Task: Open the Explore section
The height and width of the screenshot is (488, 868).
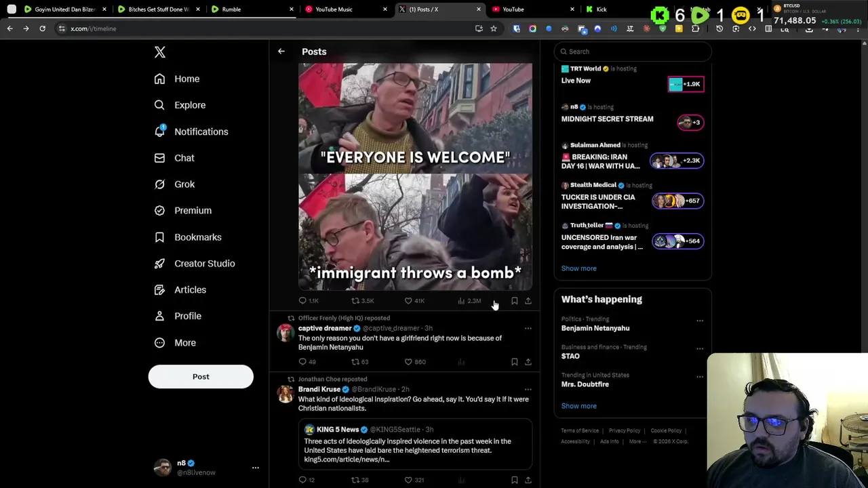Action: [x=180, y=105]
